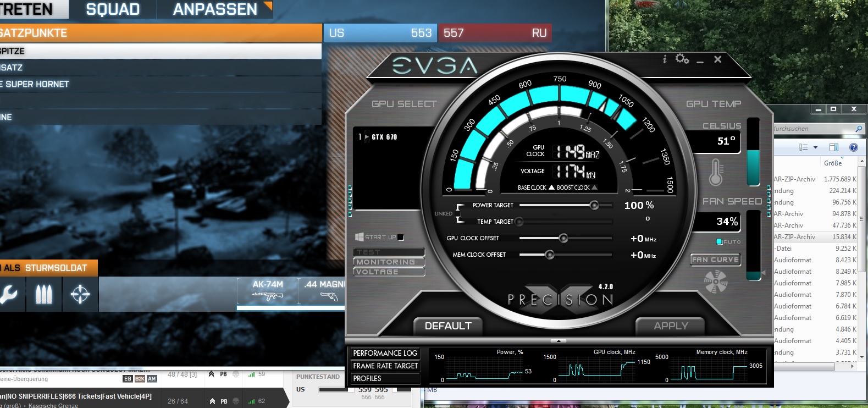Open the Anpassen tab

215,9
